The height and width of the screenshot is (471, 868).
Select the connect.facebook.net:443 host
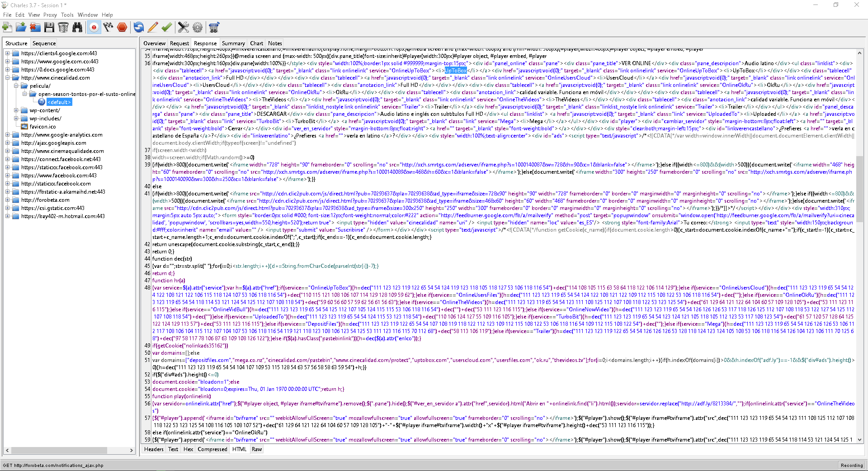61,159
